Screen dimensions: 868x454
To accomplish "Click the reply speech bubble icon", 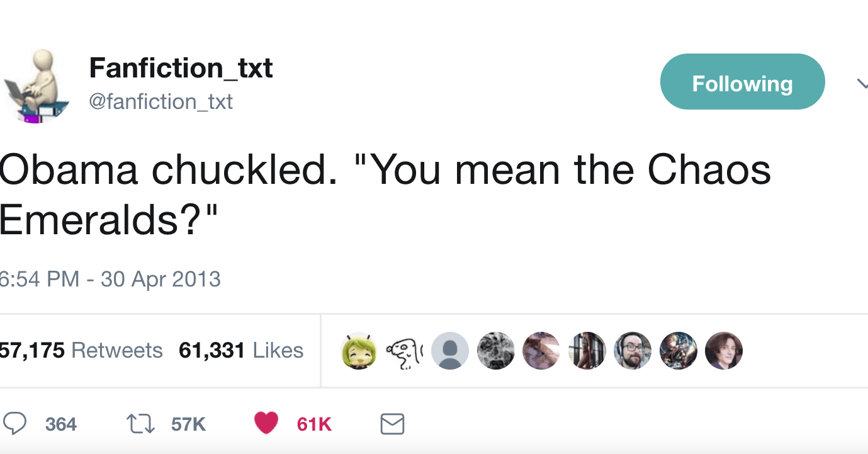I will coord(15,424).
